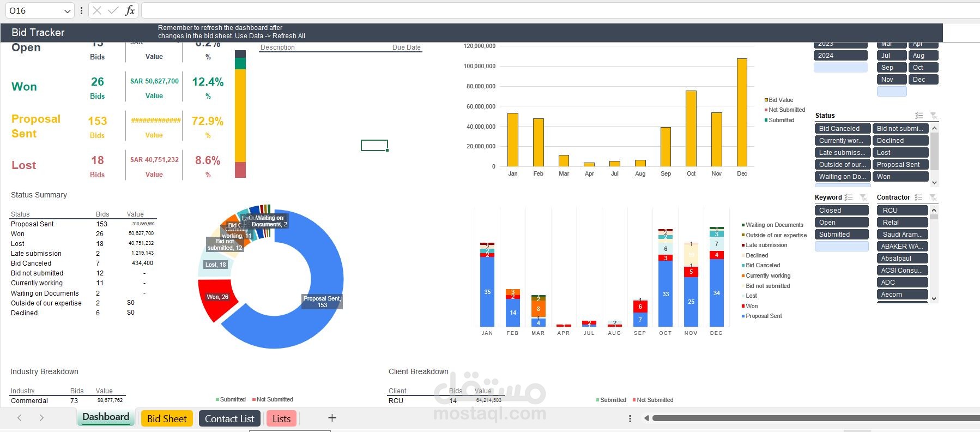Filter Contractor slicer by Retal
Image resolution: width=980 pixels, height=432 pixels.
(903, 223)
